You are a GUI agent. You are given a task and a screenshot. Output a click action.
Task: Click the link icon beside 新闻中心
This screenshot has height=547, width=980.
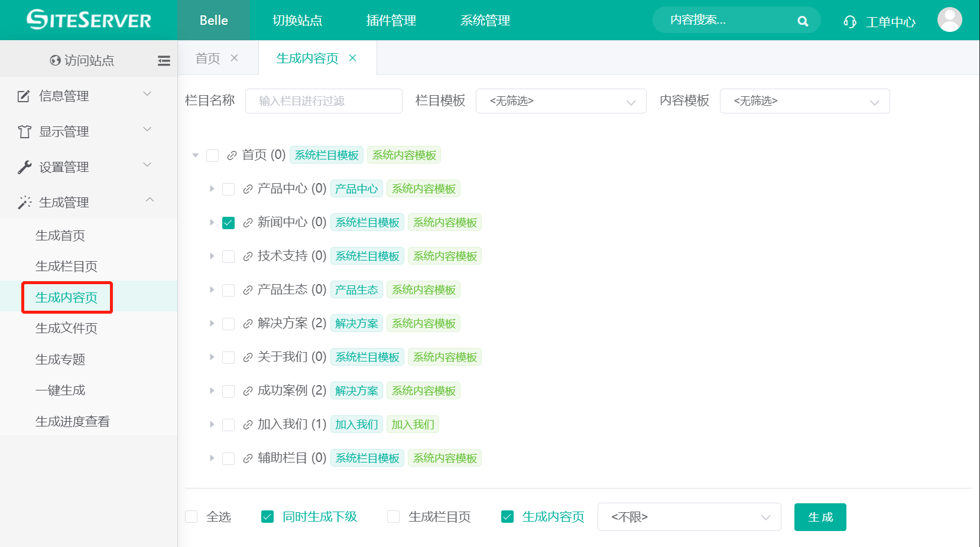(x=248, y=223)
